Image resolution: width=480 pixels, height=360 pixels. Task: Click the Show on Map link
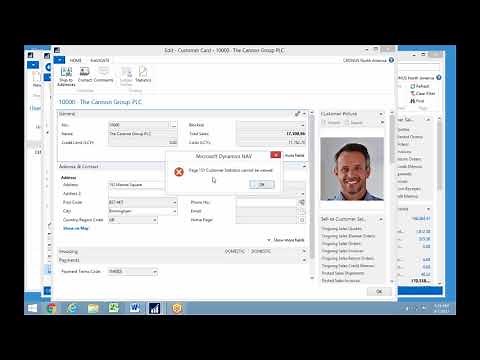76,228
